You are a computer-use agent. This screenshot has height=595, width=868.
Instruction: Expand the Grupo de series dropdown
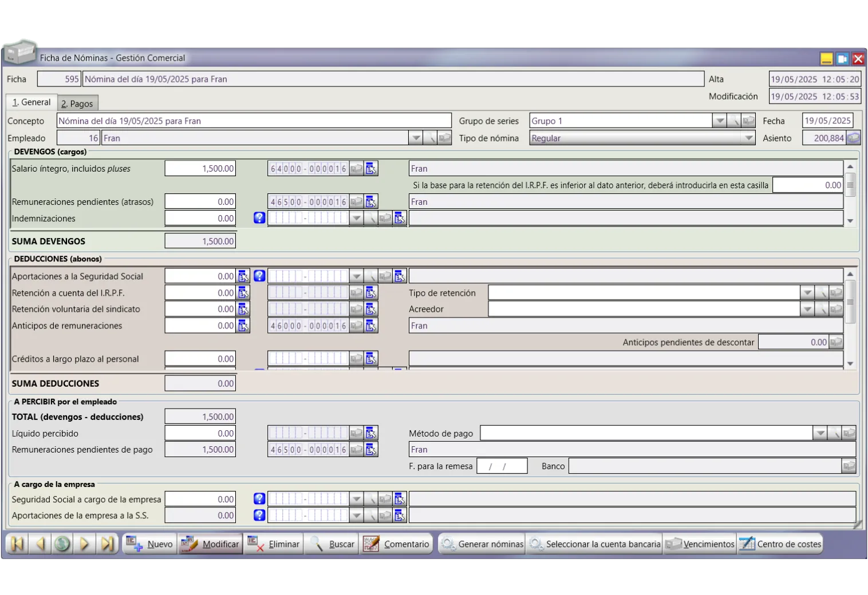click(719, 121)
